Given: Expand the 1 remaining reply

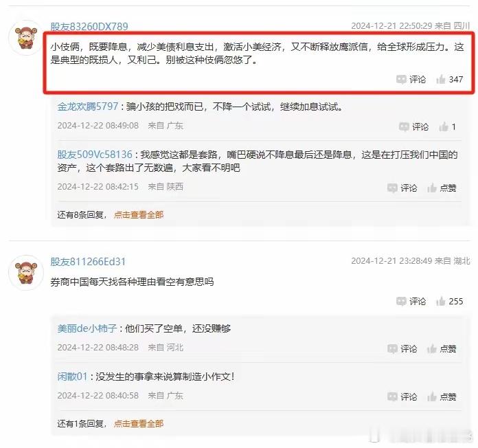Looking at the screenshot, I should point(139,423).
